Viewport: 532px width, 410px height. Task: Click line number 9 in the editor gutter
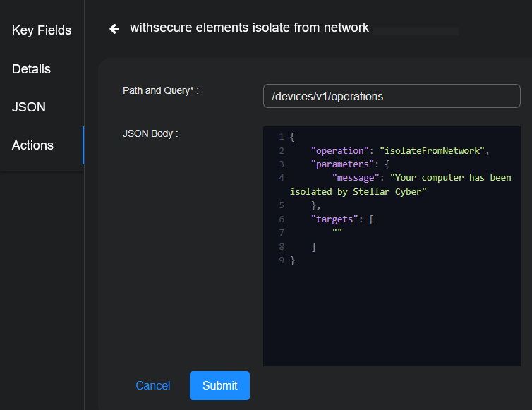[x=281, y=260]
